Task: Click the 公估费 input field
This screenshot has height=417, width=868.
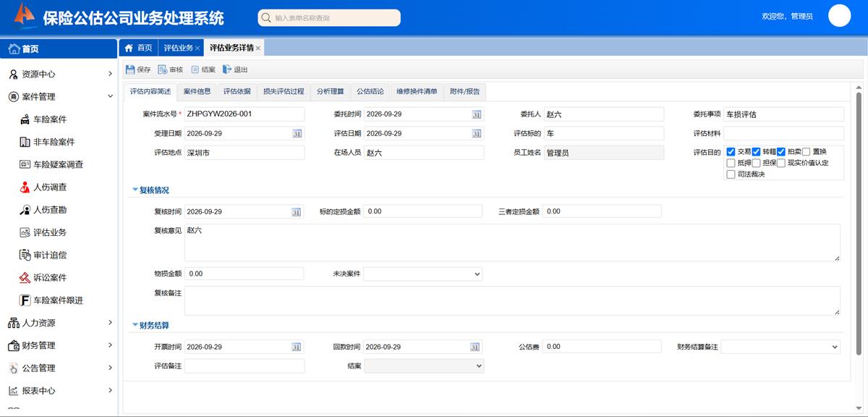Action: coord(602,347)
